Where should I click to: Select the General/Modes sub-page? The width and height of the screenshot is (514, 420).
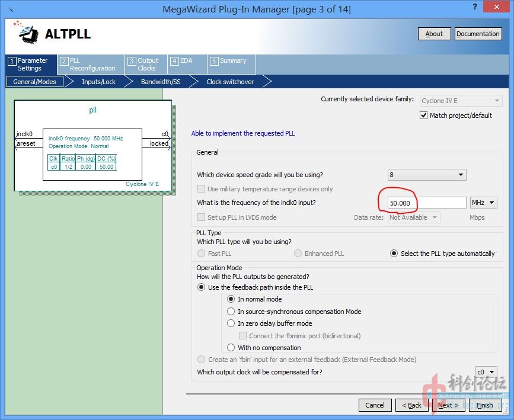click(x=35, y=82)
